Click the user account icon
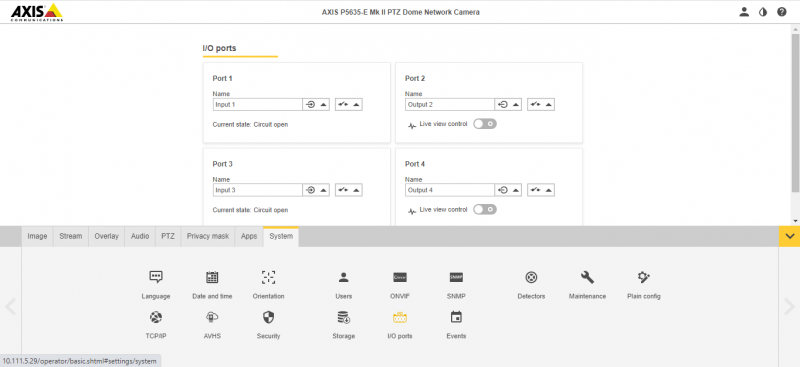 pyautogui.click(x=744, y=12)
